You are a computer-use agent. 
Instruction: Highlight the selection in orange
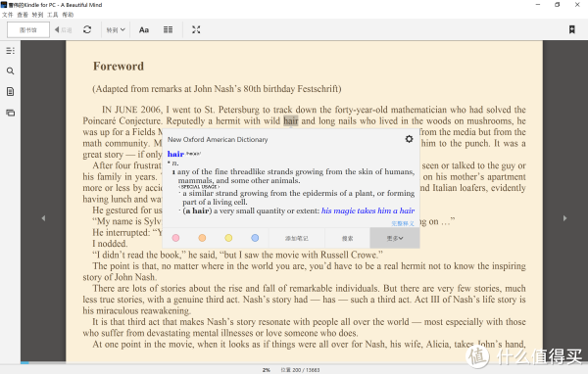tap(202, 238)
